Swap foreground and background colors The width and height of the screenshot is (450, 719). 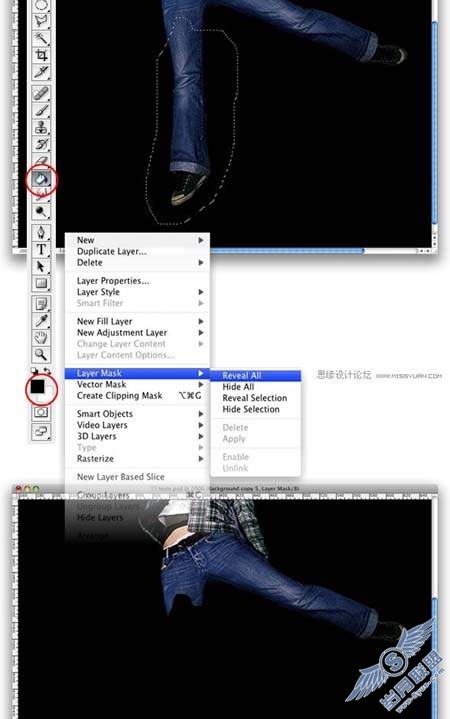(x=47, y=370)
